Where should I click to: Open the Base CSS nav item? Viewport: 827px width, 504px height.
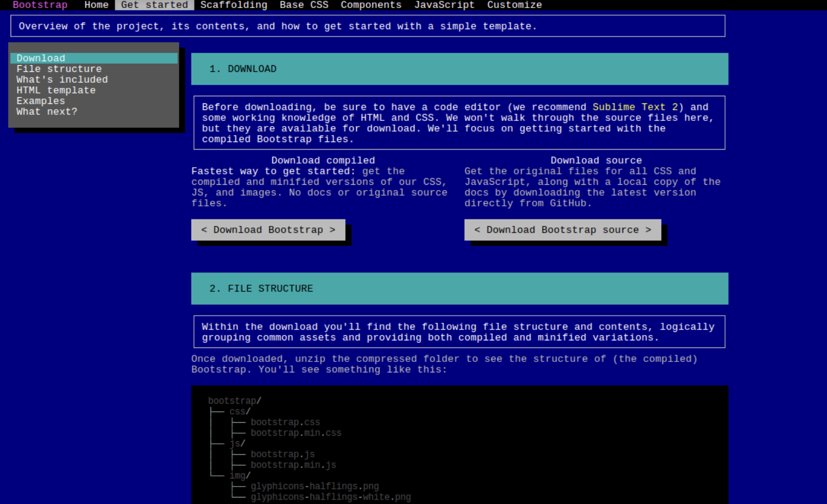pos(304,5)
